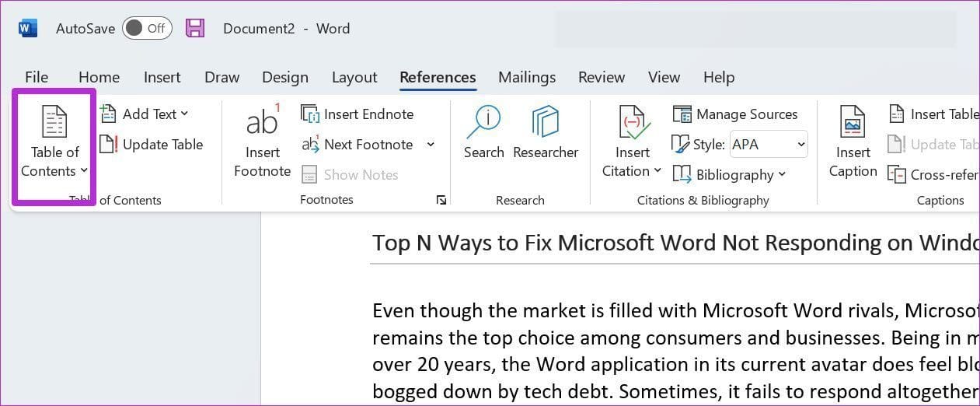Click paragraph line starting "Even though the market"
This screenshot has height=406, width=980.
click(675, 311)
